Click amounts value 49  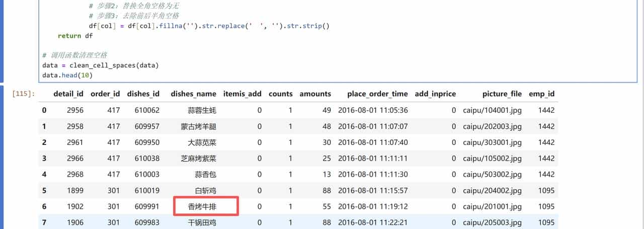[x=327, y=110]
